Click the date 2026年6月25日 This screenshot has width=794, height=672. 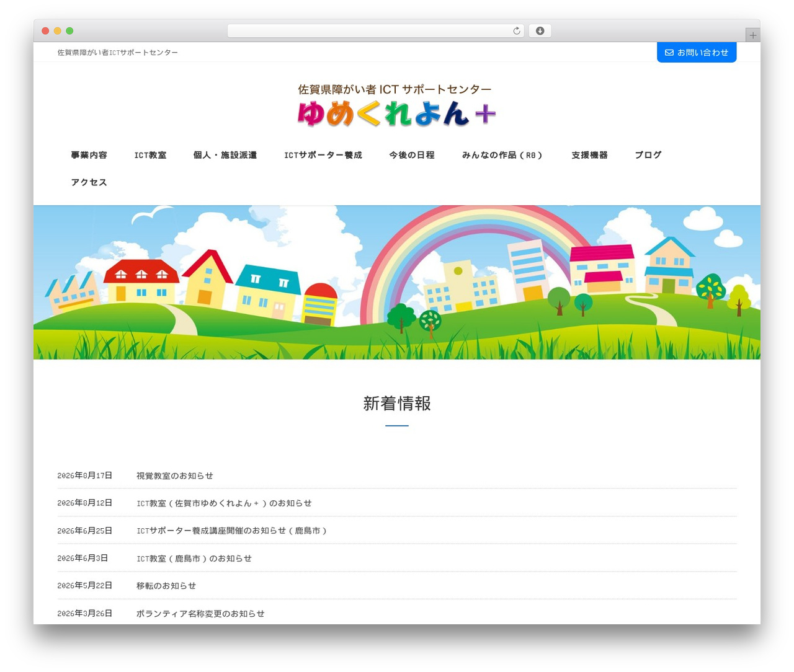point(85,531)
